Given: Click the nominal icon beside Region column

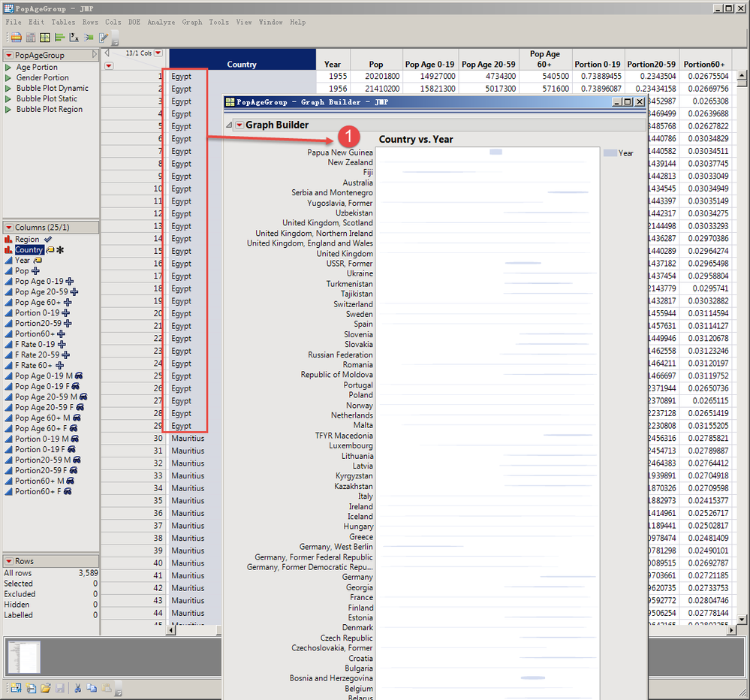Looking at the screenshot, I should pos(9,240).
